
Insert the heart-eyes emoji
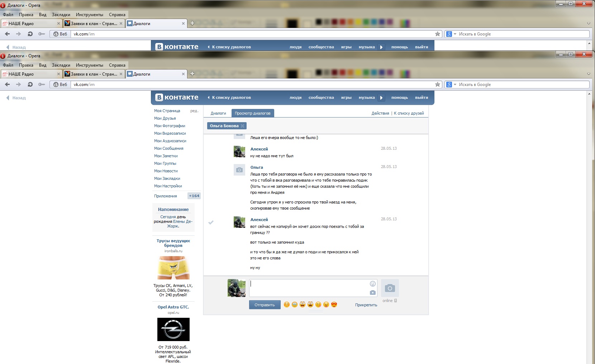pos(334,305)
